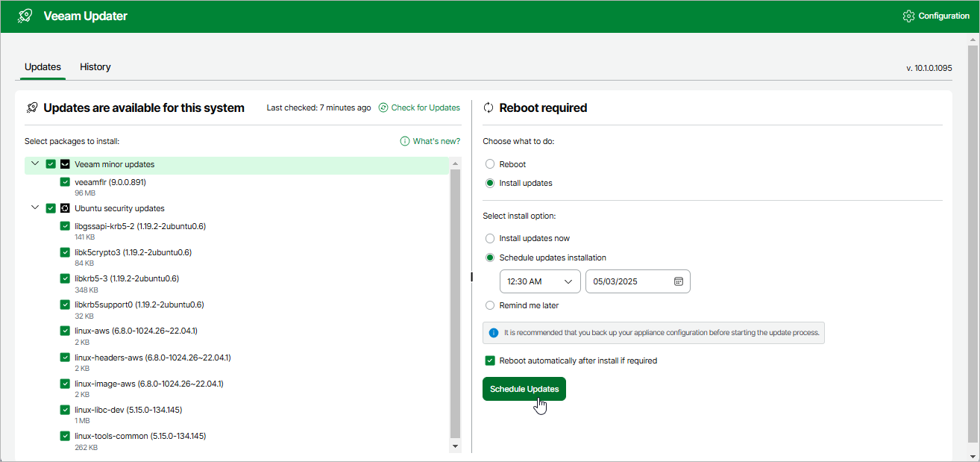Click the rocket icon beside Updates are available
Screen dimensions: 980x462
pos(32,107)
